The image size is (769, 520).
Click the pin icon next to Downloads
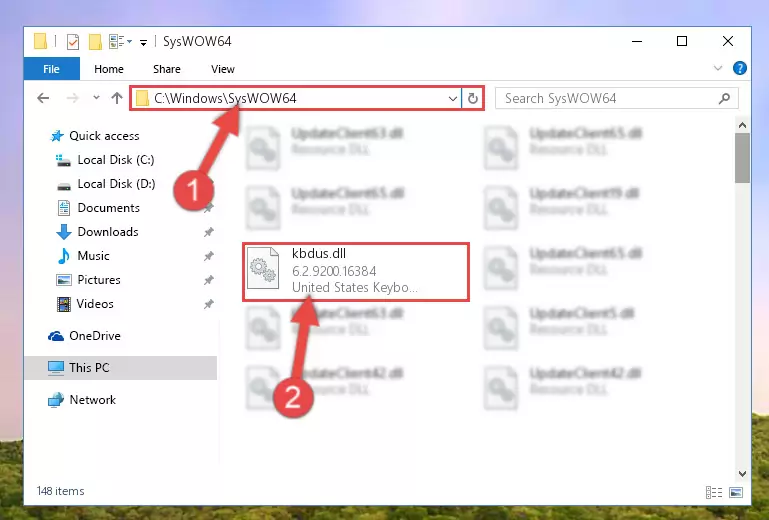(x=209, y=232)
